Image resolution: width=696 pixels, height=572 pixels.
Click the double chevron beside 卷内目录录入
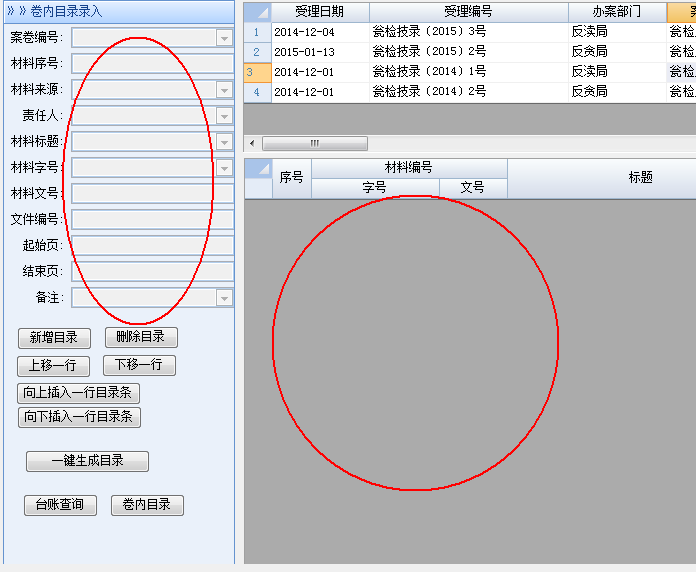16,12
